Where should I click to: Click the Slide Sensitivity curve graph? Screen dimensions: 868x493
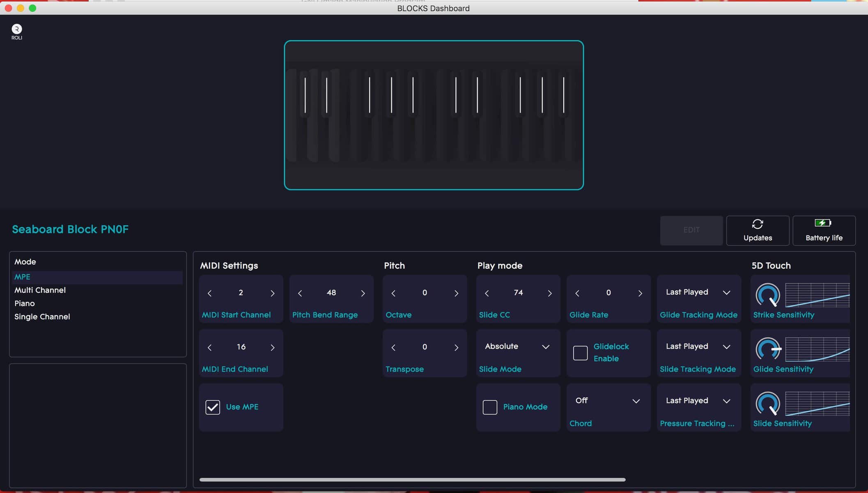pos(817,403)
